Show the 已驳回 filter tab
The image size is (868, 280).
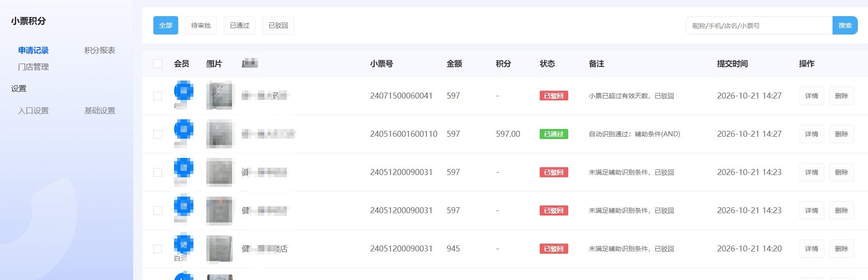click(x=278, y=25)
